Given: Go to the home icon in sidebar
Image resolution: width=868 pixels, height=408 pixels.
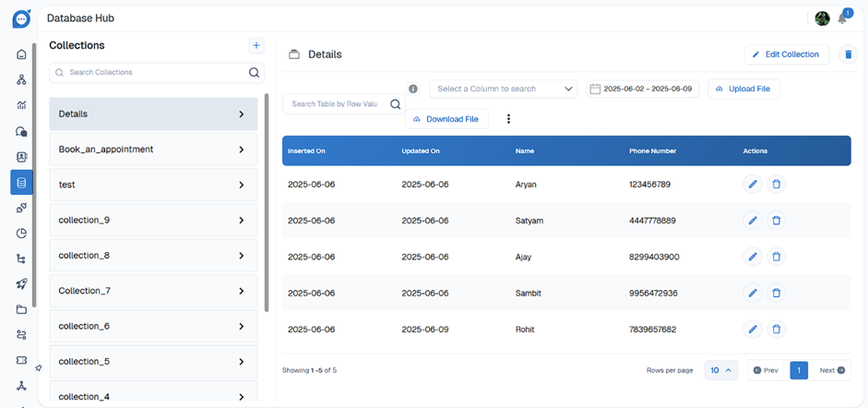Looking at the screenshot, I should (21, 54).
